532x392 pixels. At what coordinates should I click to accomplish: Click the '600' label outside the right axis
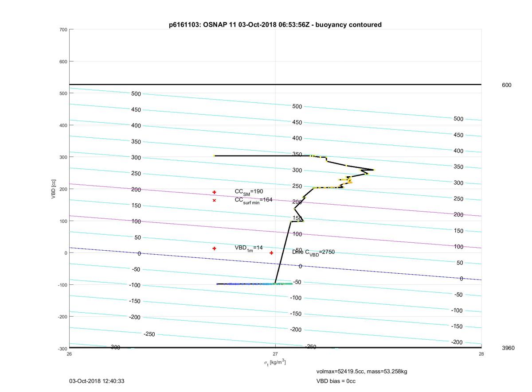tap(506, 85)
